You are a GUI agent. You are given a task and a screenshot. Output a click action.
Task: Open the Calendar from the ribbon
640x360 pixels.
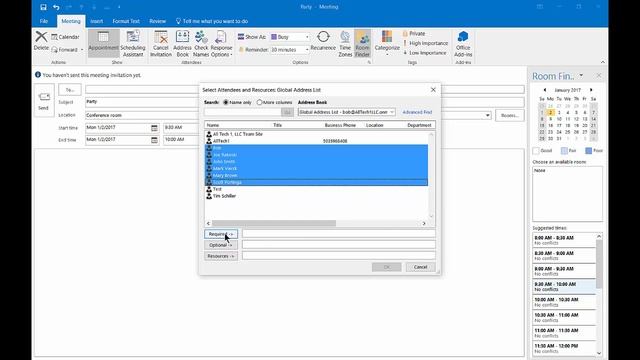[65, 37]
